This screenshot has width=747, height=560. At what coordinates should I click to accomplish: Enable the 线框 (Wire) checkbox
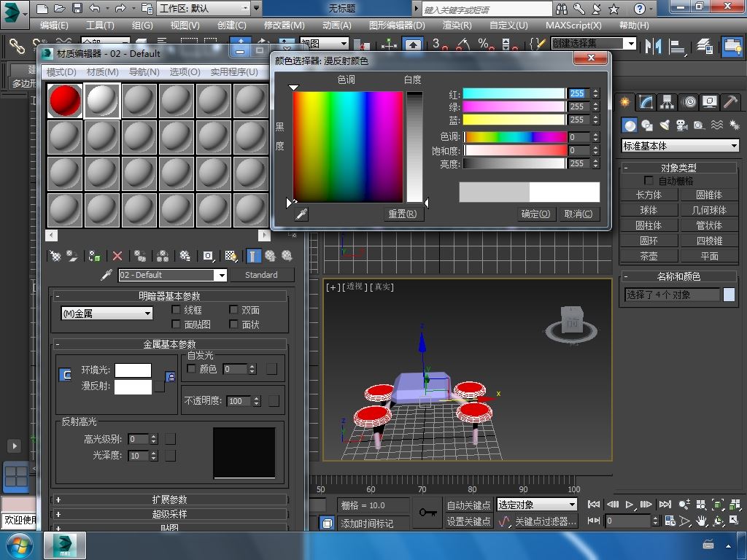coord(176,309)
